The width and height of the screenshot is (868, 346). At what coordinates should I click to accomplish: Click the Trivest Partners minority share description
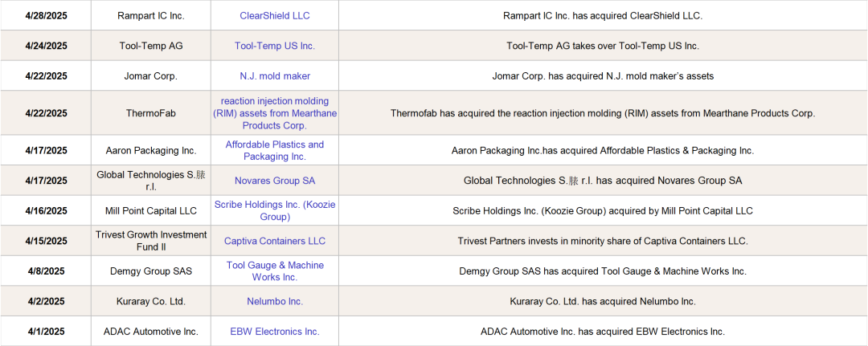[x=602, y=241]
